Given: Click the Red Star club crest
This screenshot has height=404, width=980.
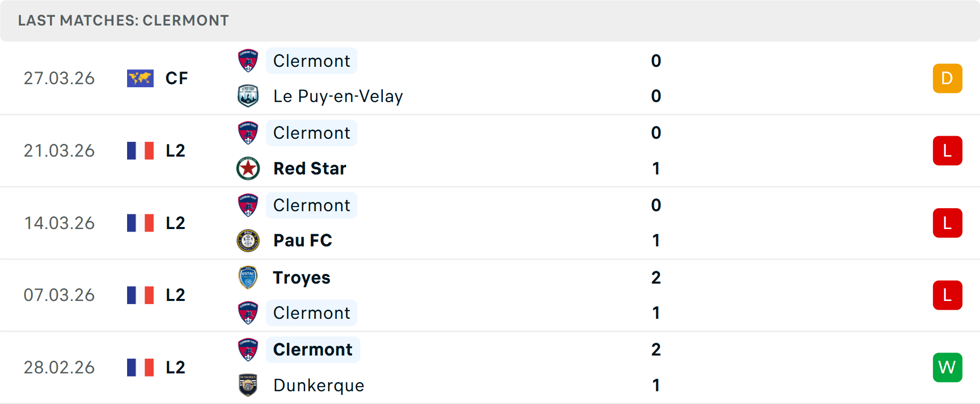Looking at the screenshot, I should (x=248, y=168).
